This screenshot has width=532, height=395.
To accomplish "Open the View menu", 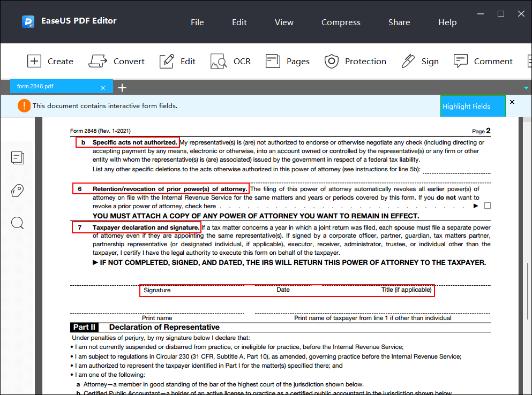I will (x=284, y=22).
